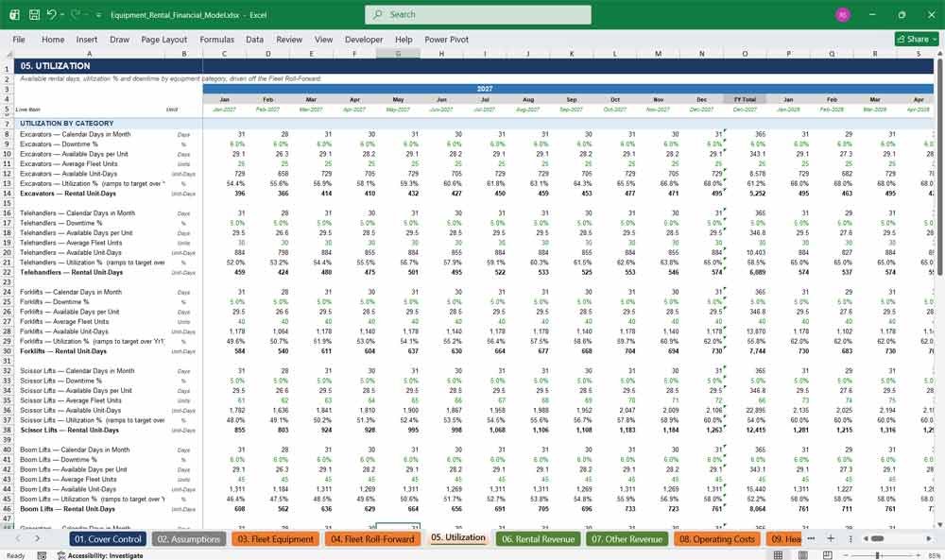Switch to the Home ribbon tab
Screen dimensions: 945x560
53,39
